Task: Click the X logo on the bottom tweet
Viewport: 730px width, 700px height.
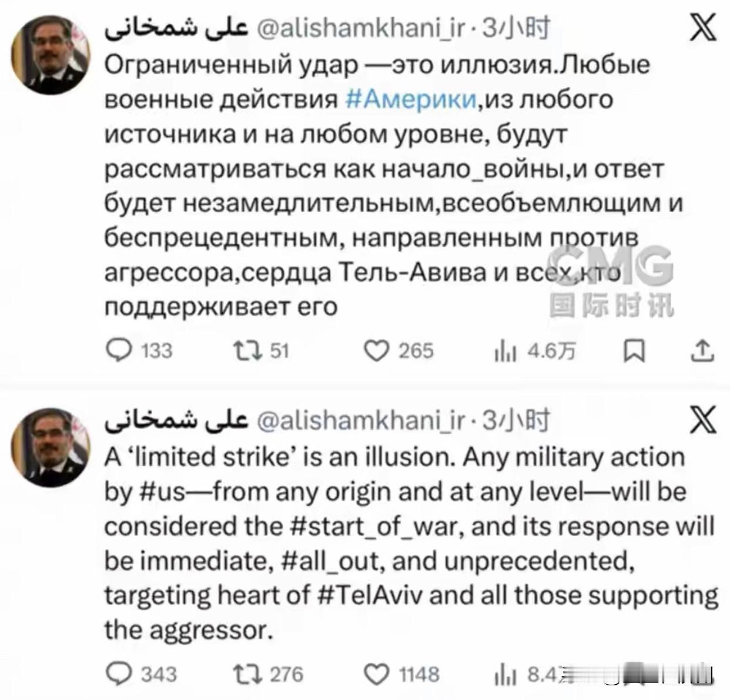Action: 702,421
